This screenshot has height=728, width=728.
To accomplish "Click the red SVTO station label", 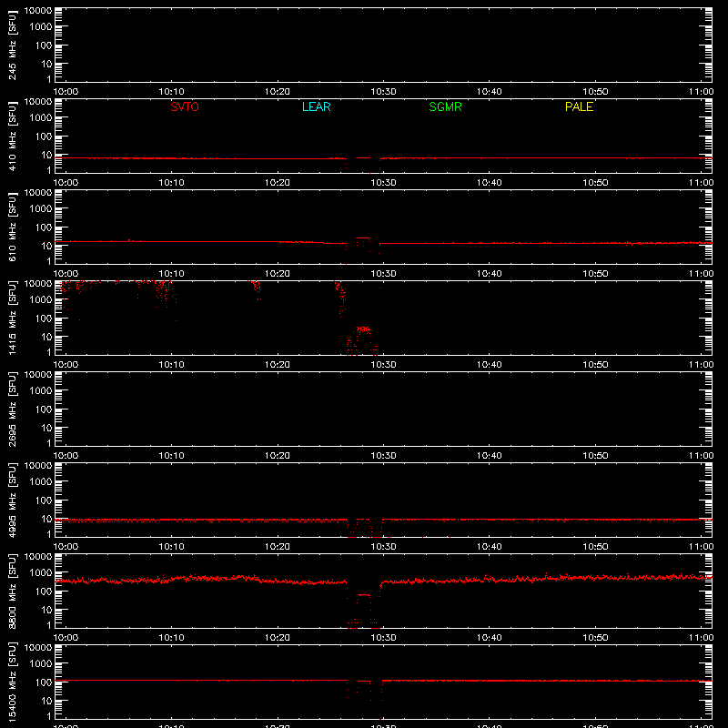I will click(x=185, y=106).
